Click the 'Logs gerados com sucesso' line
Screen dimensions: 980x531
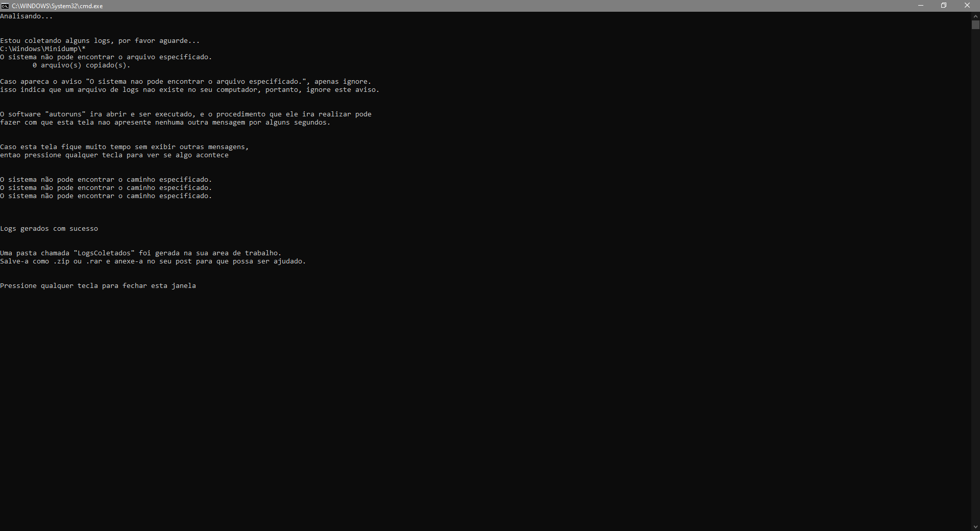point(49,229)
